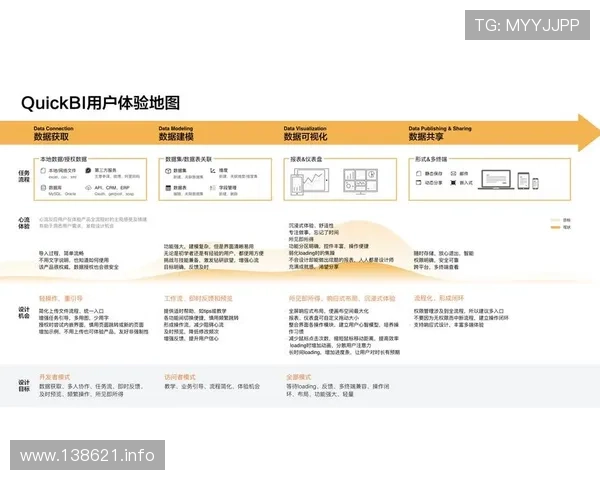Click the 全部模式 heading
Screen dimensions: 600x480
coord(299,377)
